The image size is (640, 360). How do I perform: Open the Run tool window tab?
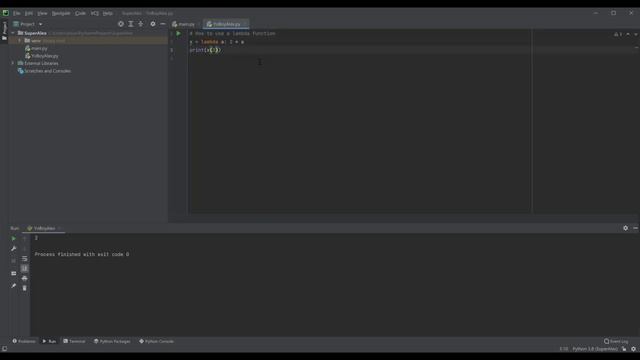pos(49,341)
